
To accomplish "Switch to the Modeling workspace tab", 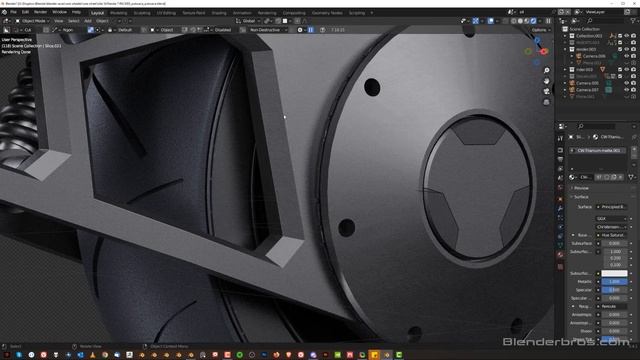I will [x=118, y=13].
